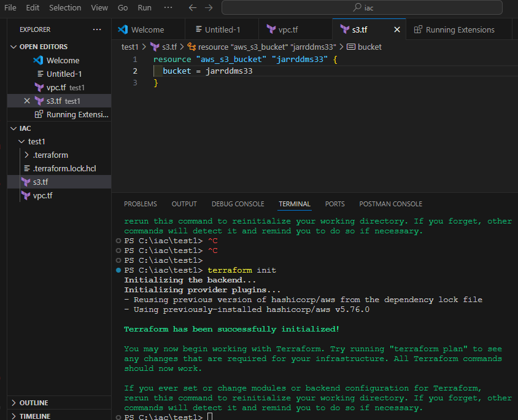Open the Output panel tab
The image size is (518, 420).
(184, 204)
